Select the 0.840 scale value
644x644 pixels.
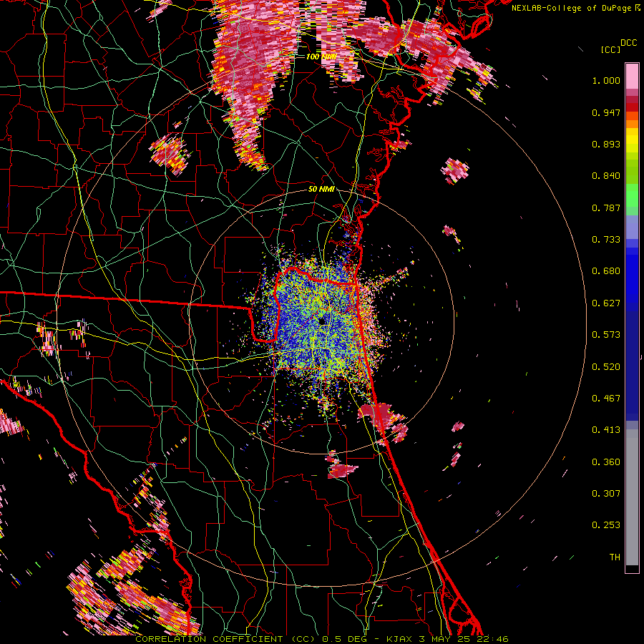click(606, 176)
